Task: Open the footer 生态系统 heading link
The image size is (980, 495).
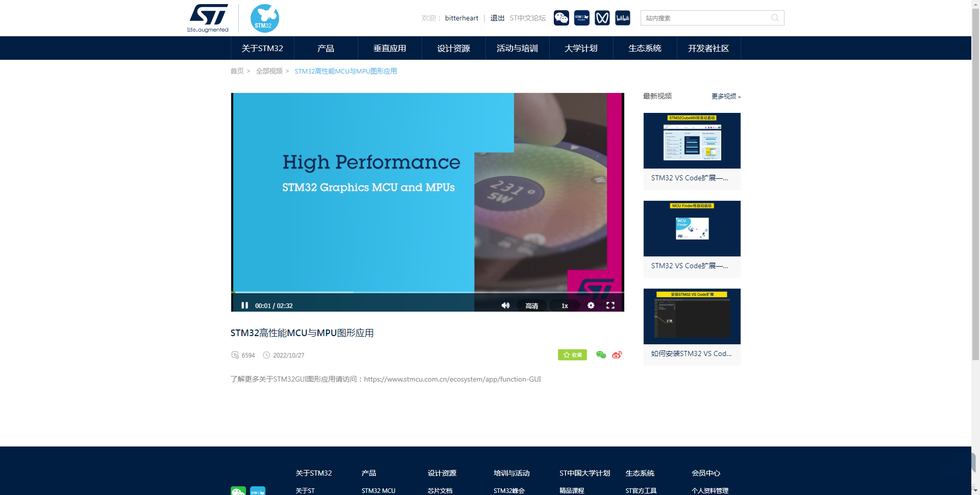Action: point(640,473)
